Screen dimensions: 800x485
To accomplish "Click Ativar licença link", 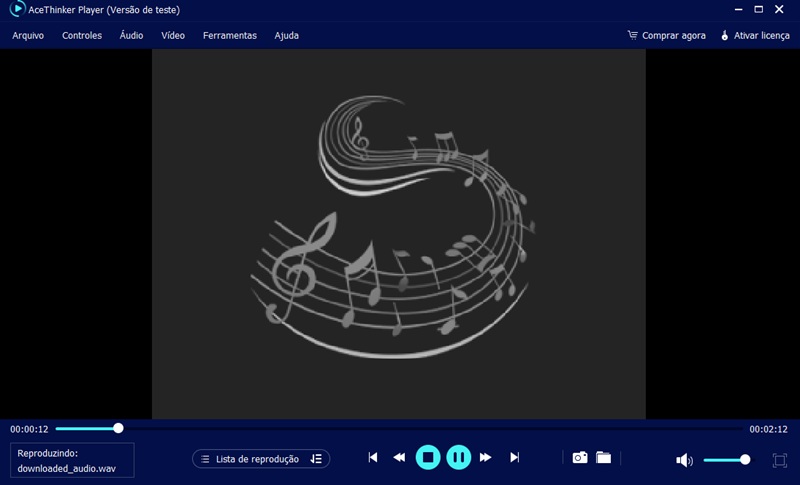I will [762, 36].
